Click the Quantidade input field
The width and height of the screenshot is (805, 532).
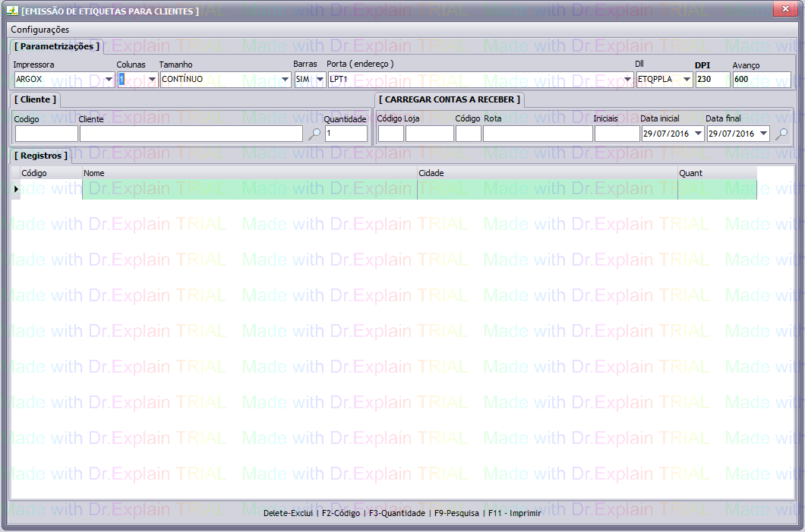pos(346,134)
